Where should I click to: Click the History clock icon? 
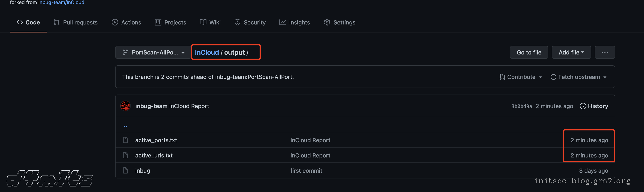[583, 106]
